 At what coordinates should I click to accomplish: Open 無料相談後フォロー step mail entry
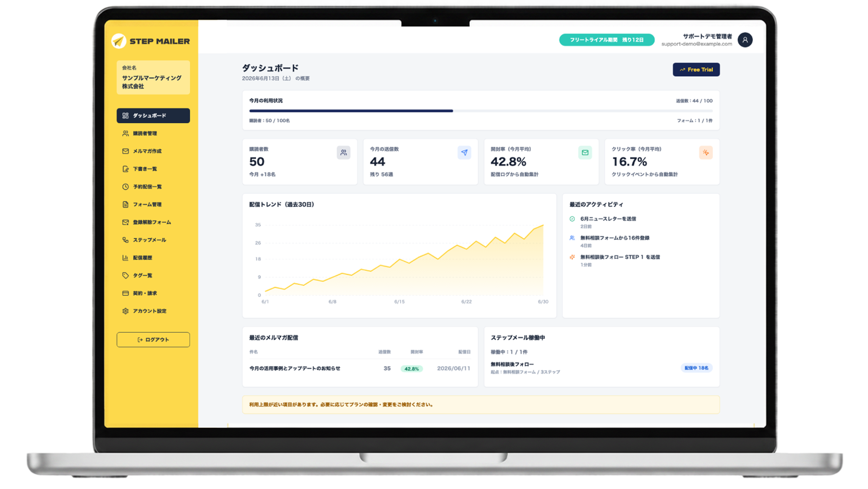point(601,368)
